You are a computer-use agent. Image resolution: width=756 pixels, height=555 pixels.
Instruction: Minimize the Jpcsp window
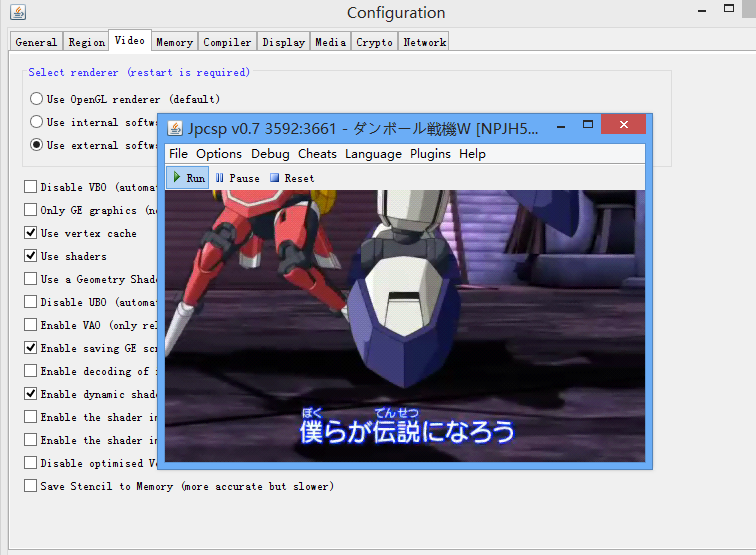(560, 127)
